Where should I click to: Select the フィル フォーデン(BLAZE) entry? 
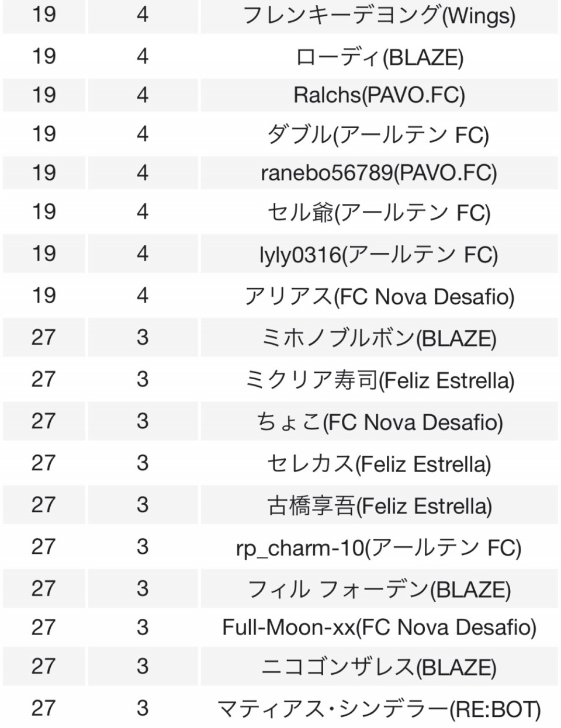coord(379,589)
